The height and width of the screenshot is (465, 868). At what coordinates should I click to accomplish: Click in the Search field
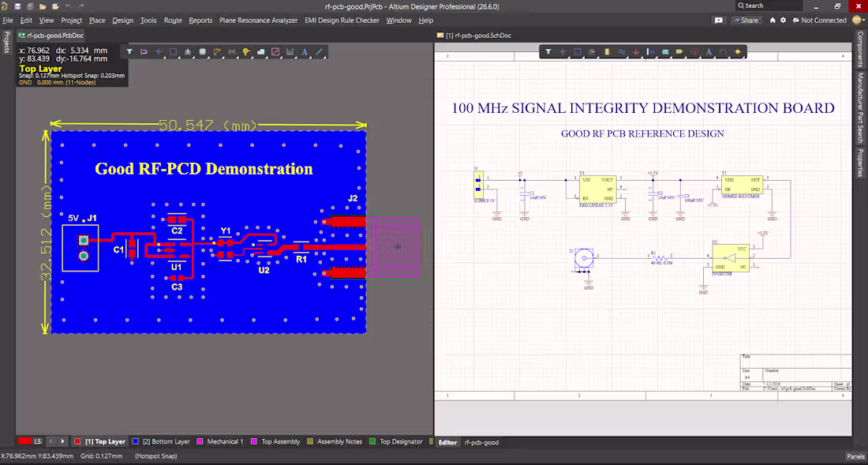click(x=769, y=6)
